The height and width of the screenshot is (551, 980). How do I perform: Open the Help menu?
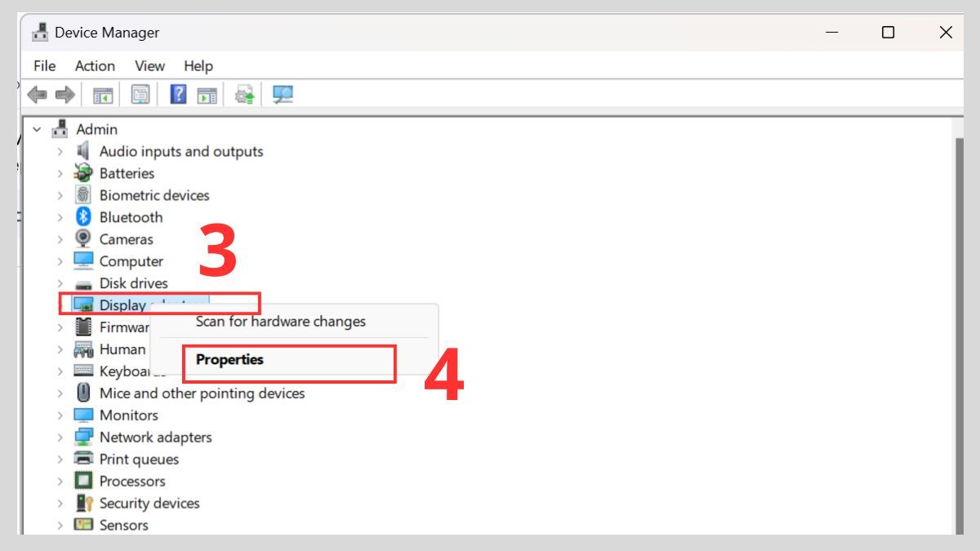pos(198,66)
